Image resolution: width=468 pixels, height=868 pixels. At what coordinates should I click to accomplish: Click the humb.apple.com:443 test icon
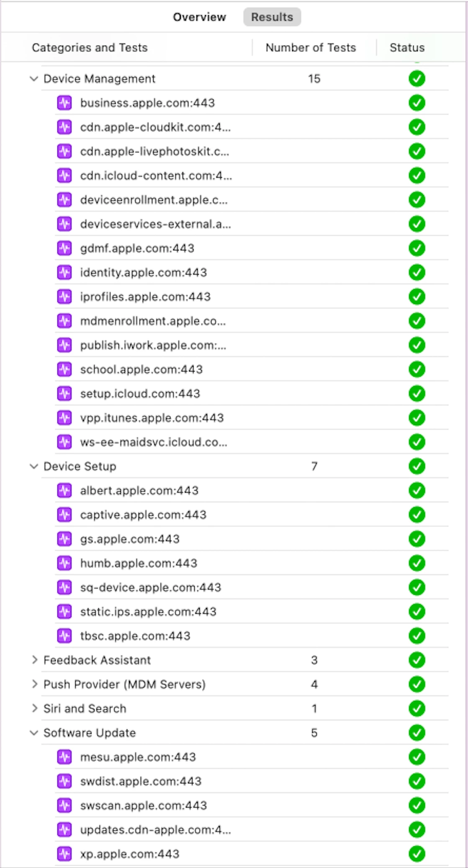[64, 563]
